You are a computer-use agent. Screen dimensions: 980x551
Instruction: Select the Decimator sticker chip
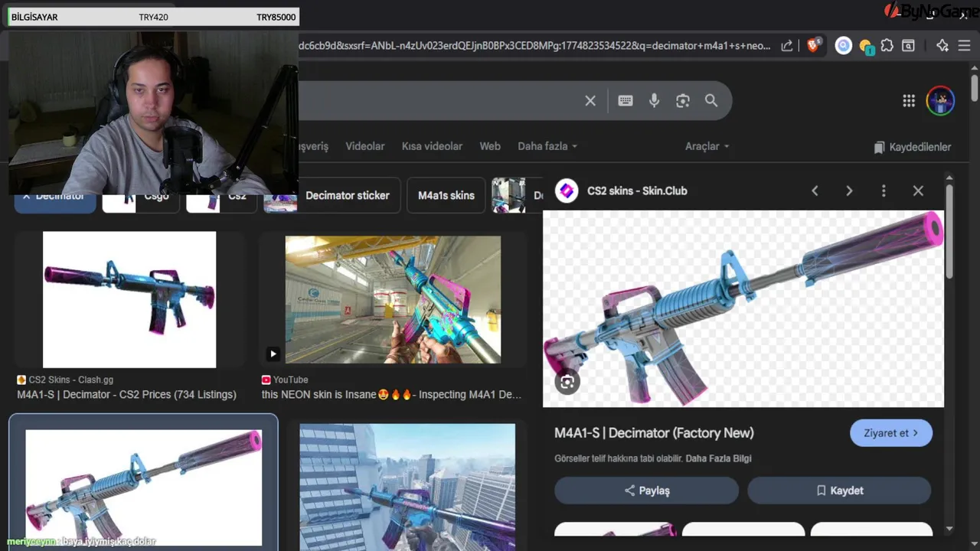pos(348,195)
